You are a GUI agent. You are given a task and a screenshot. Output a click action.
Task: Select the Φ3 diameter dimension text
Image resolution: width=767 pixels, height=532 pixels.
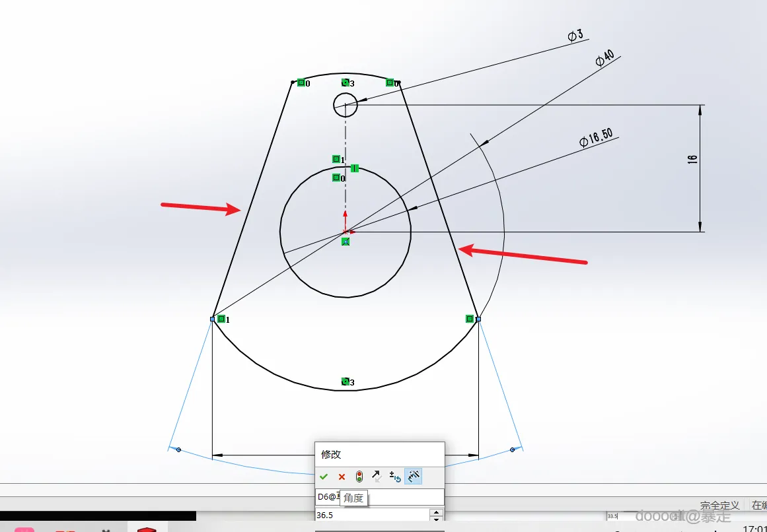(575, 35)
